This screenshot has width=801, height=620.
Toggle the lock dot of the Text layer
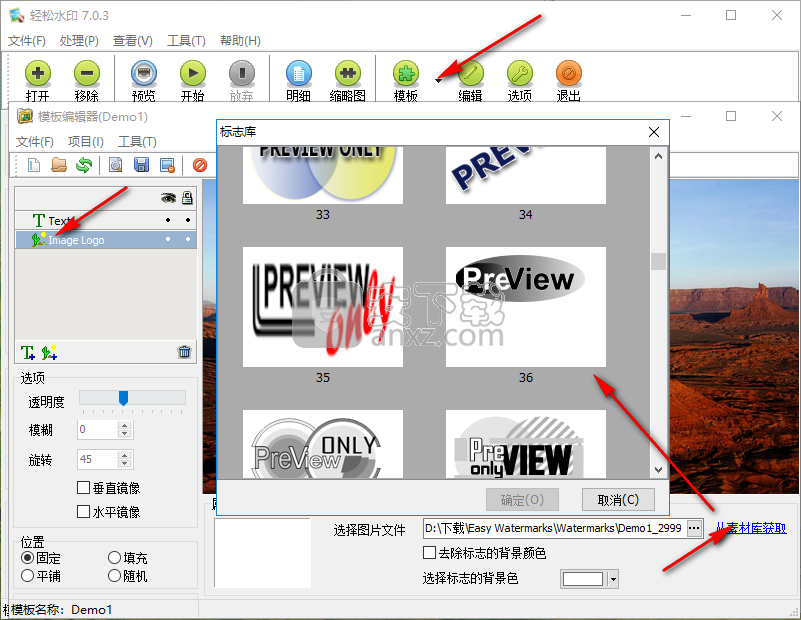click(188, 220)
